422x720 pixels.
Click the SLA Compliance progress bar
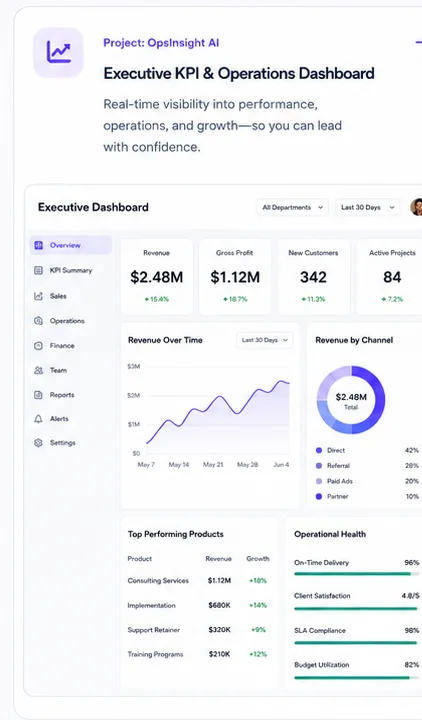tap(356, 643)
